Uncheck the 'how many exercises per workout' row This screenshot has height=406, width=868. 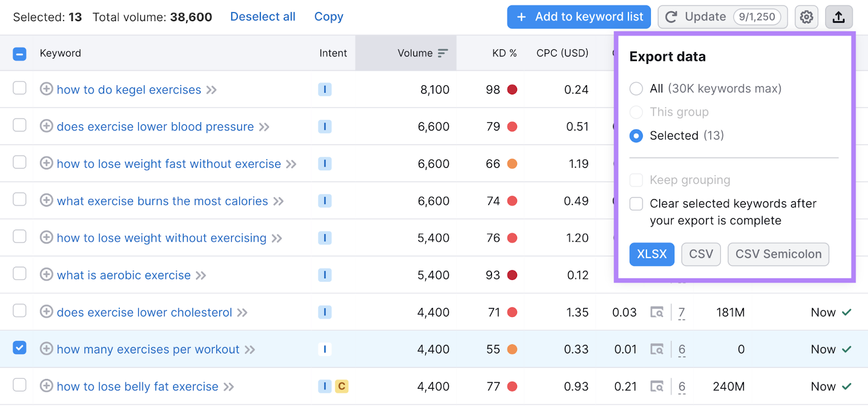click(x=20, y=348)
